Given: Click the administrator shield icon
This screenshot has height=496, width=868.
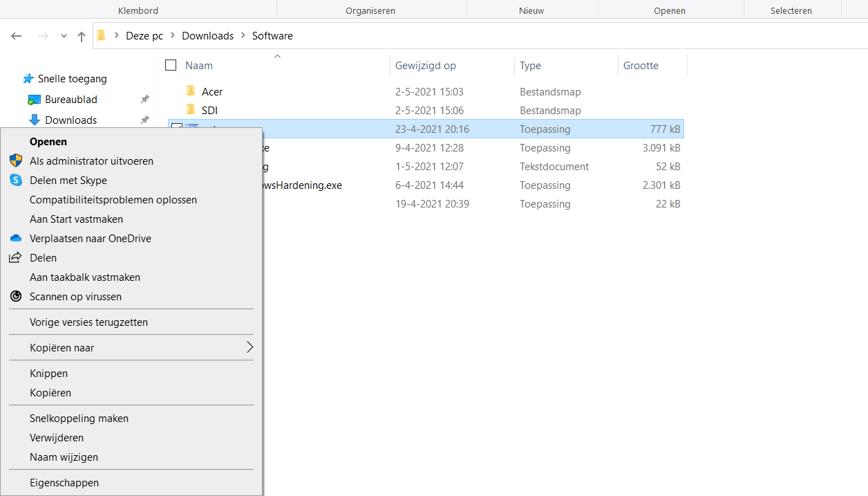Looking at the screenshot, I should 16,161.
